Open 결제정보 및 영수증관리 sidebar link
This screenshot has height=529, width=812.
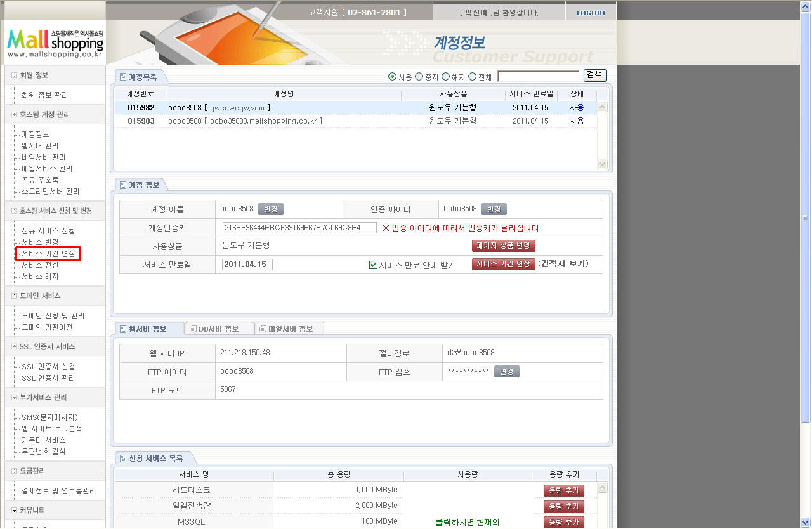click(x=58, y=491)
